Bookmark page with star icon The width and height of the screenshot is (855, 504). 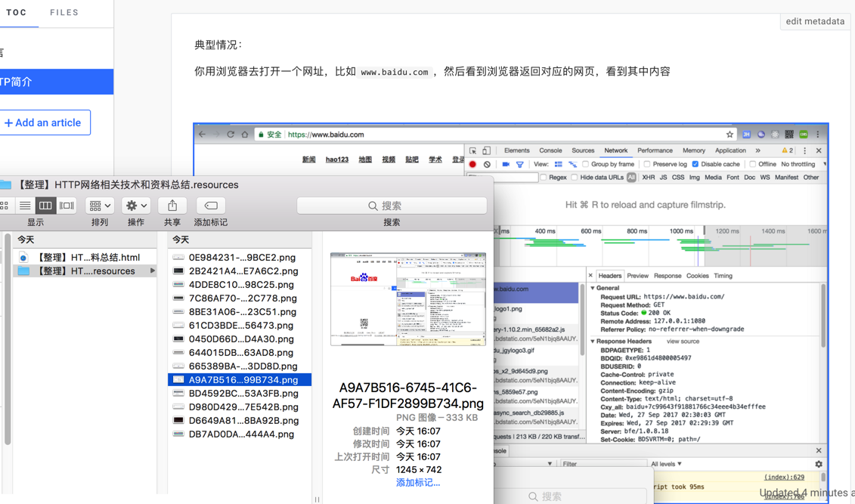click(x=730, y=134)
